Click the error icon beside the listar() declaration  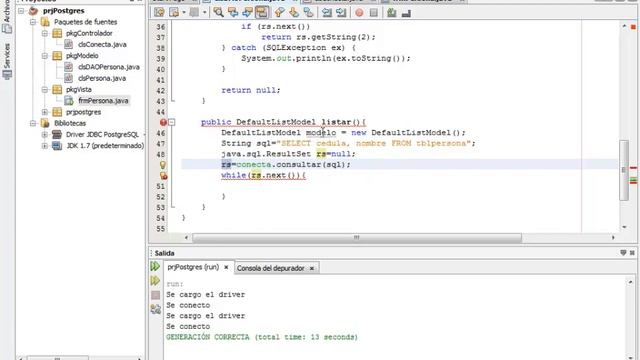163,122
